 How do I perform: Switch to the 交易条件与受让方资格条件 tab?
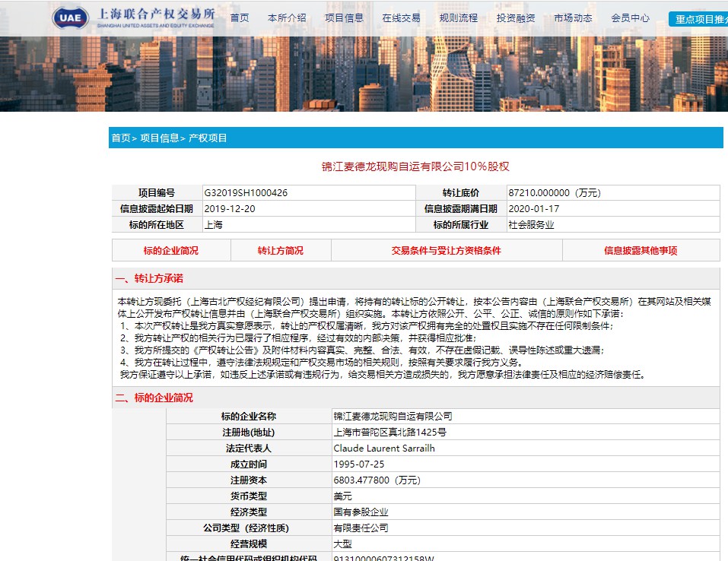point(447,251)
